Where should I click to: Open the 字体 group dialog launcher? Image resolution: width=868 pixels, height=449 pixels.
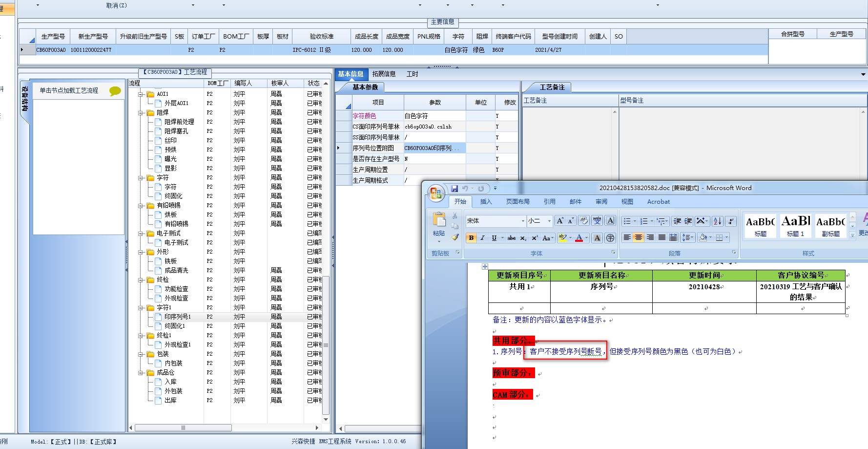coord(614,253)
